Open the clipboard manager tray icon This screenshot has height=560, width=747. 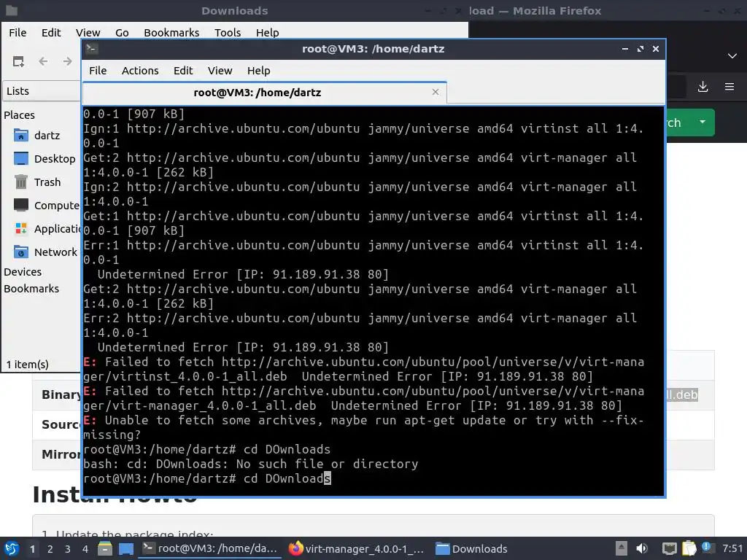pyautogui.click(x=689, y=548)
